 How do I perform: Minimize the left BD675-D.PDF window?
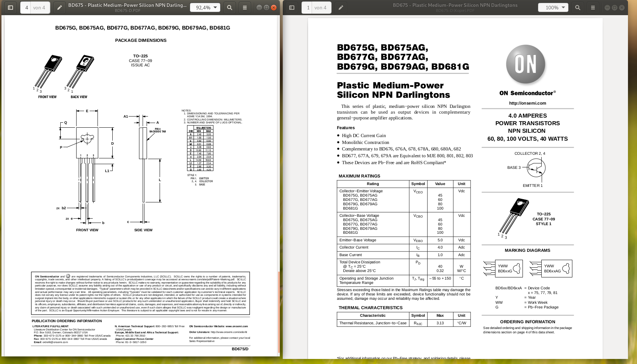point(259,8)
